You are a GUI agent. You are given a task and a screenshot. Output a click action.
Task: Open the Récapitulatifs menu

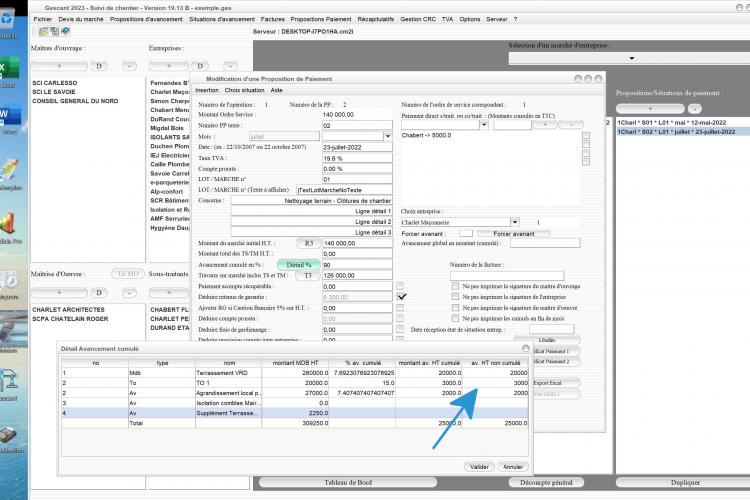pyautogui.click(x=375, y=19)
